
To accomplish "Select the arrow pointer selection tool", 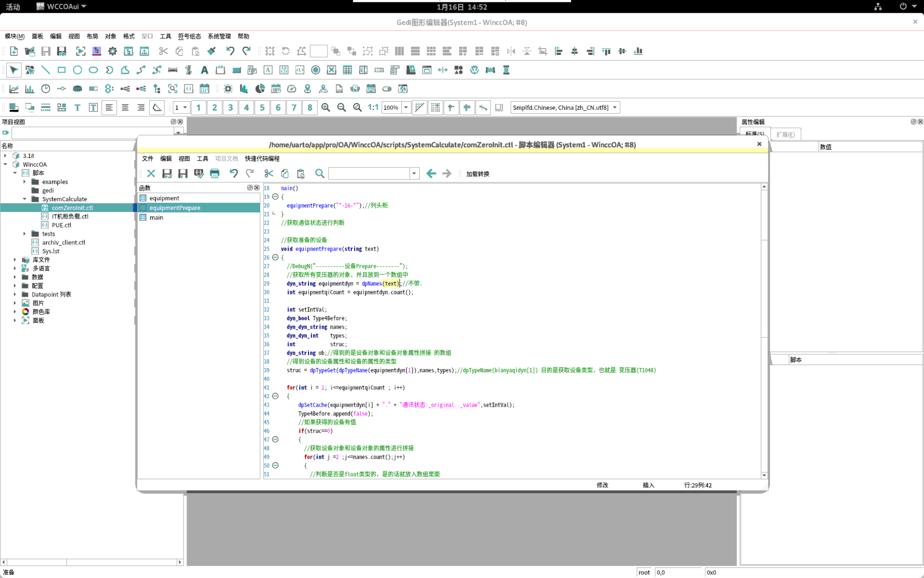I will point(14,70).
